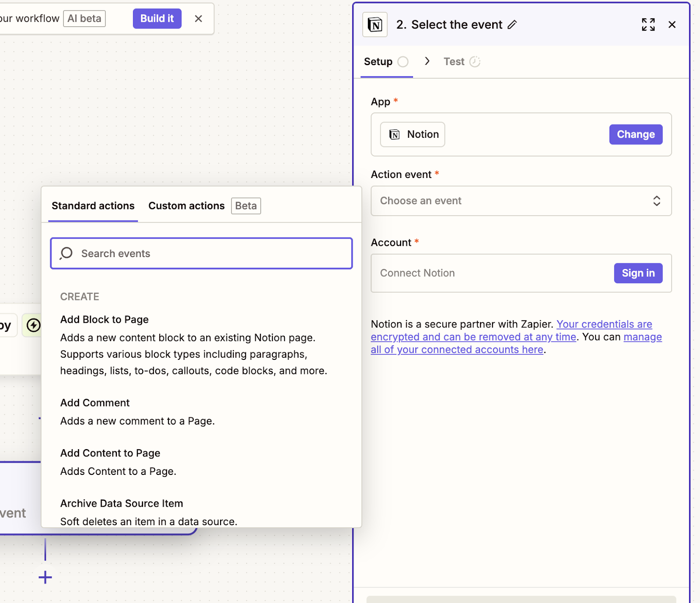Click the chevron between Setup and Test
The image size is (700, 603).
point(427,62)
